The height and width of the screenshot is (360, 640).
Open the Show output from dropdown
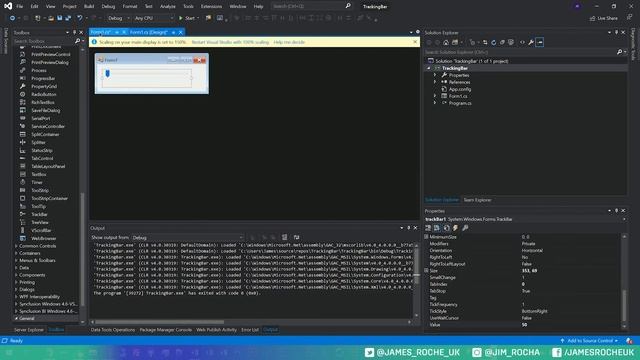pyautogui.click(x=187, y=238)
